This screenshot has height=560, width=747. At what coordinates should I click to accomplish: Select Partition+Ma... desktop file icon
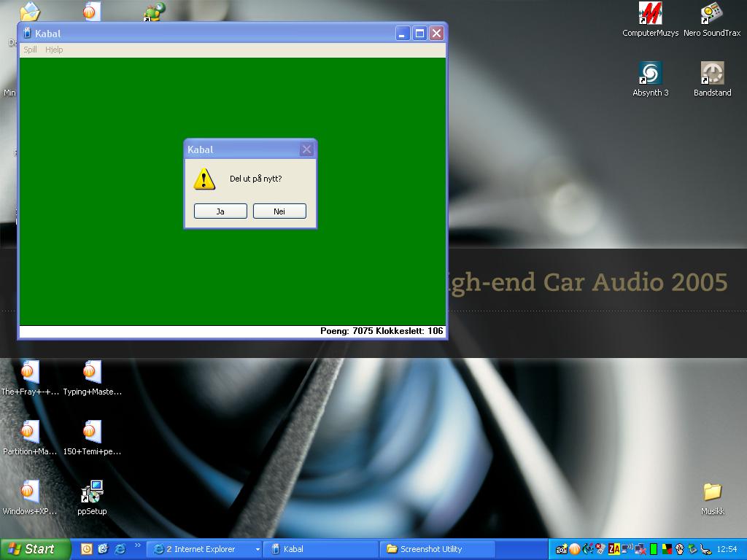[29, 437]
